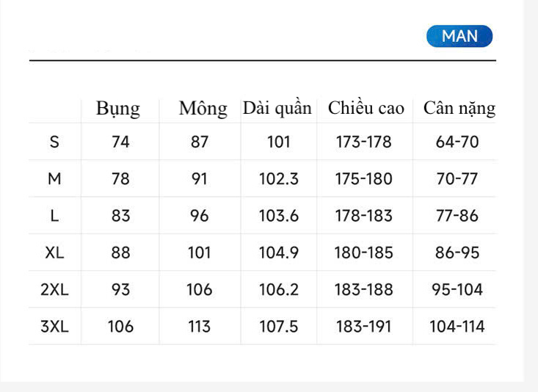Click the blue MAN badge
This screenshot has height=392, width=538.
point(459,36)
